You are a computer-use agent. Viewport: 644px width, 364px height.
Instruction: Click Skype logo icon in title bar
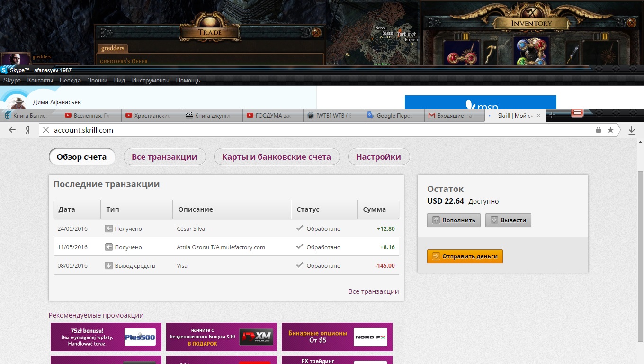pyautogui.click(x=4, y=70)
